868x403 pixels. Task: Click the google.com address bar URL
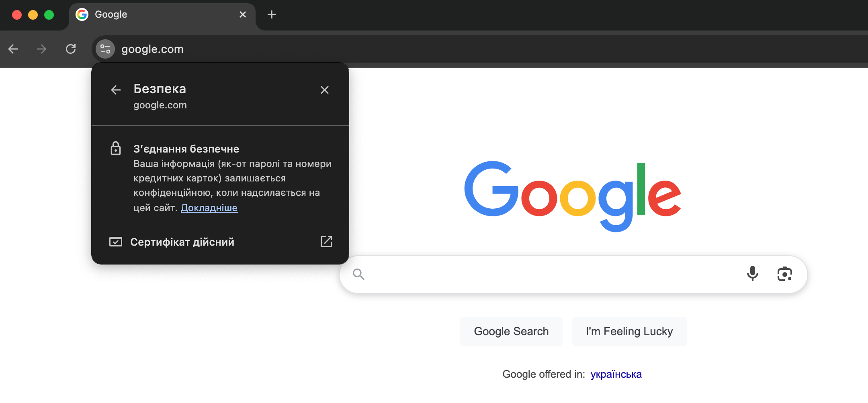[x=152, y=49]
